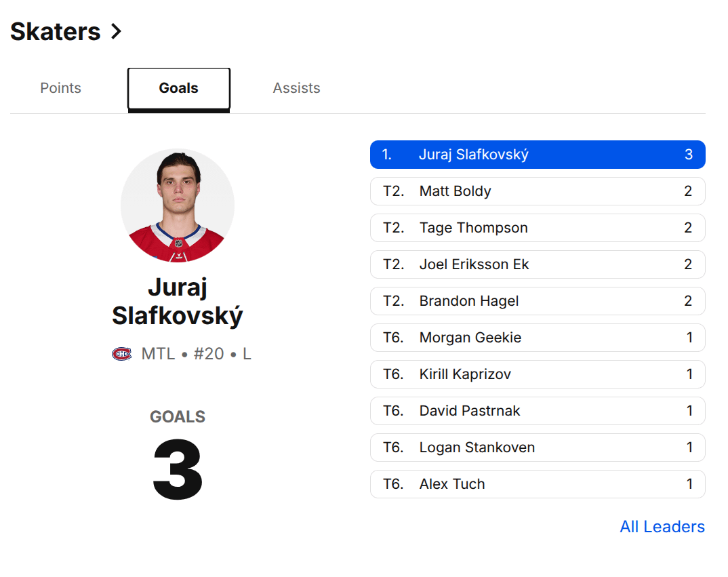
Task: Click the Montreal Canadiens team logo
Action: tap(122, 354)
